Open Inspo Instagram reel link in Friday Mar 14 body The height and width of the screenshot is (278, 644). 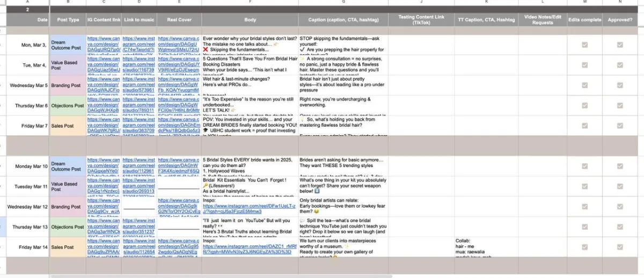(x=250, y=250)
